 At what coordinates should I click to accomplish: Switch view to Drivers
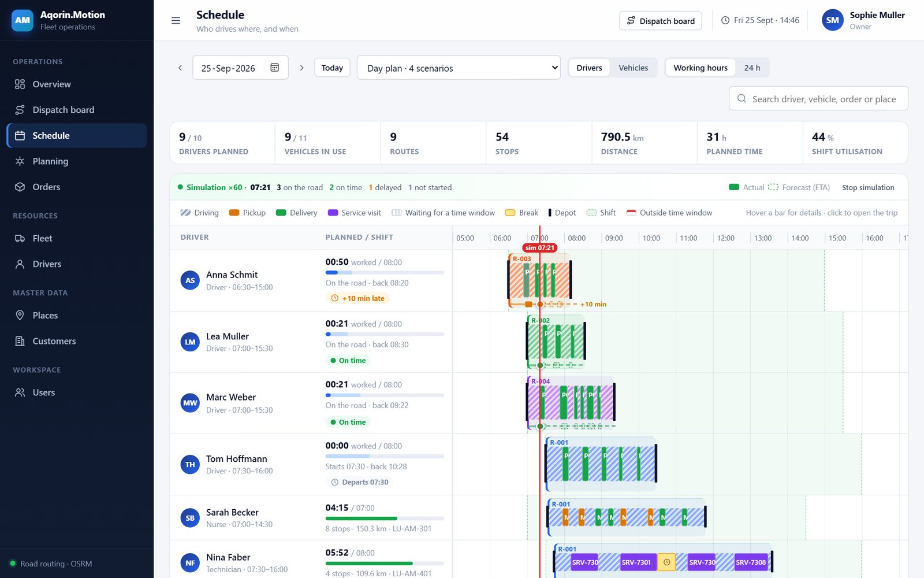pyautogui.click(x=589, y=68)
